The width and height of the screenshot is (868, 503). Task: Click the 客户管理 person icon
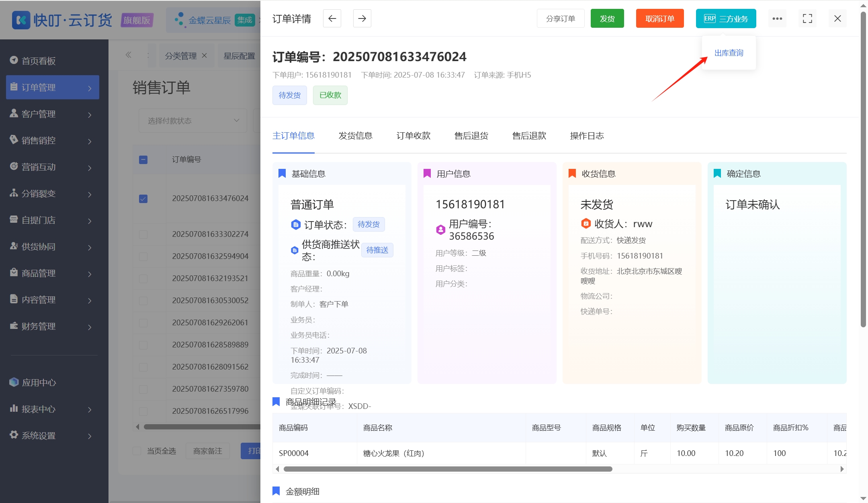click(14, 113)
